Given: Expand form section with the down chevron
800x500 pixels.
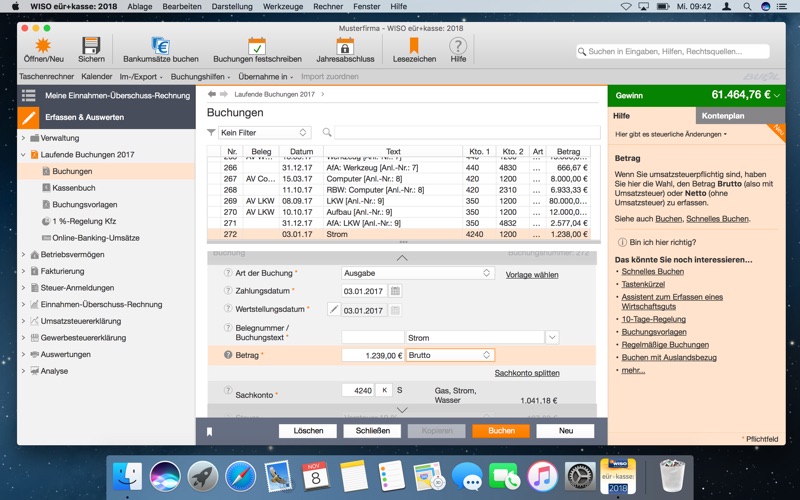Looking at the screenshot, I should click(402, 410).
